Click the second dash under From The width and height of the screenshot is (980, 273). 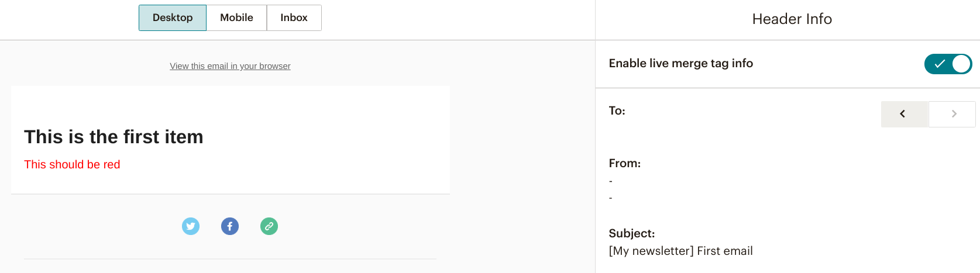611,198
